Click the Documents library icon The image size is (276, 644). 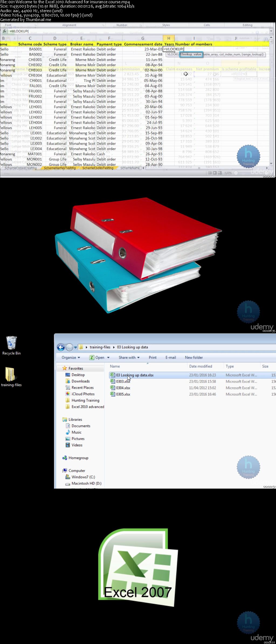[x=68, y=426]
